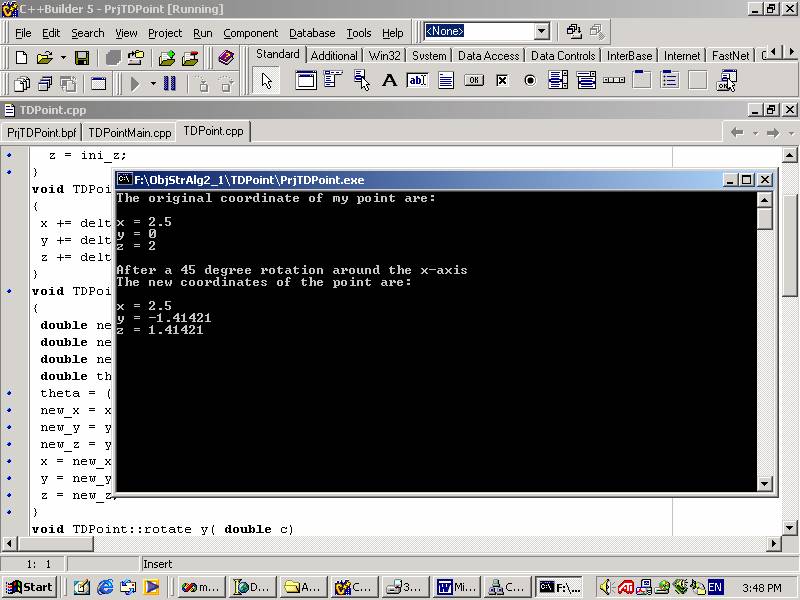800x600 pixels.
Task: Click the Run (green arrow) icon
Action: click(135, 84)
